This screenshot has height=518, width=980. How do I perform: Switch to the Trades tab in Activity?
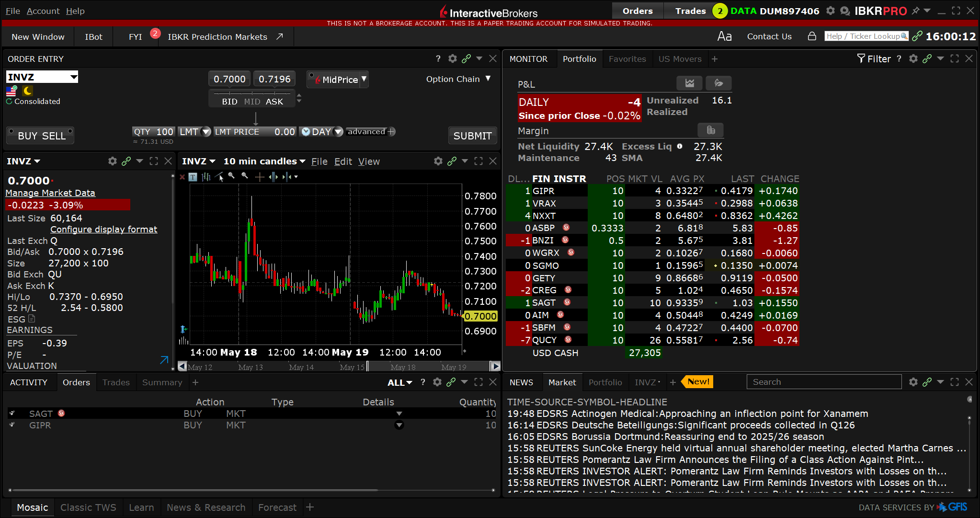coord(116,382)
